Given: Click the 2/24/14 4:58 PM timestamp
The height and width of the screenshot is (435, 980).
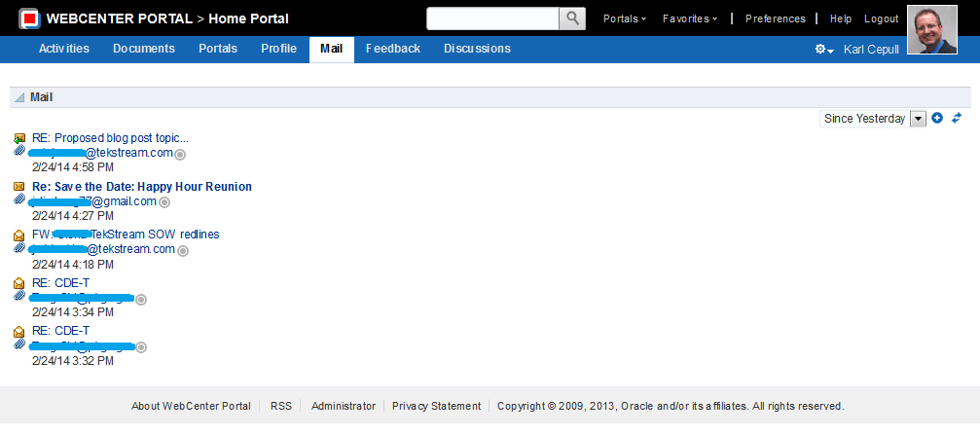Looking at the screenshot, I should point(73,167).
